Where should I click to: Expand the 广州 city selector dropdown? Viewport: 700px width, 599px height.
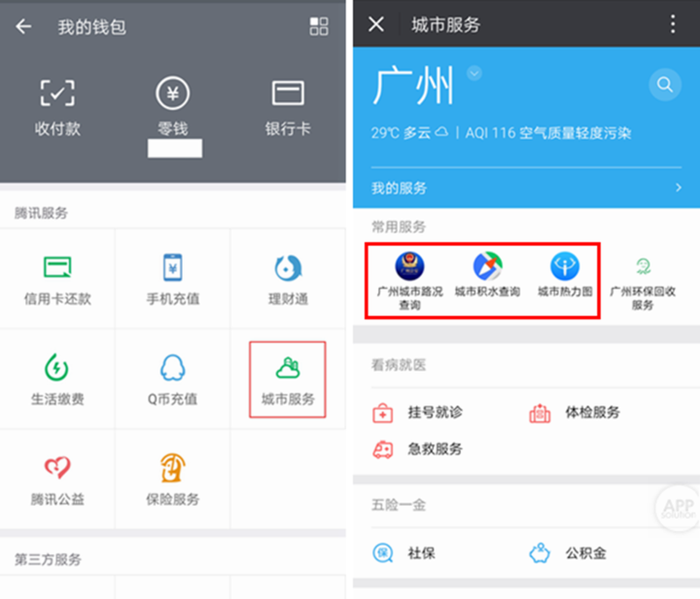[x=473, y=73]
